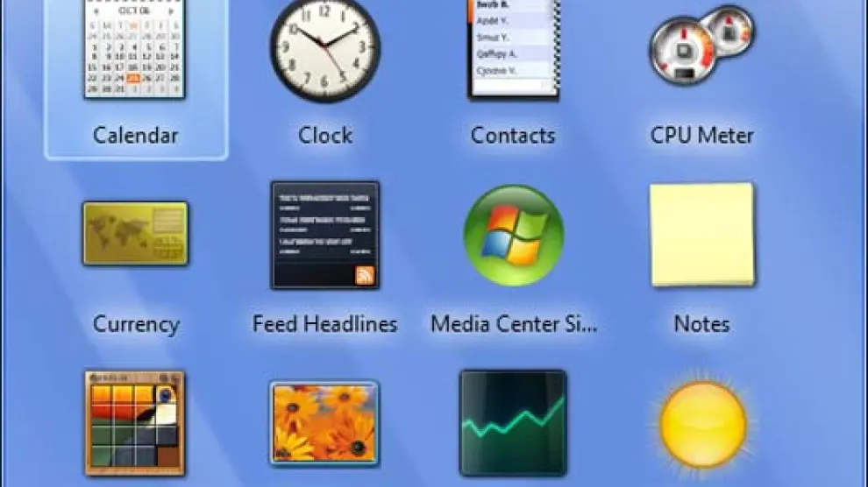Click the green Media Center orb icon
Viewport: 868px width, 487px height.
[x=513, y=235]
